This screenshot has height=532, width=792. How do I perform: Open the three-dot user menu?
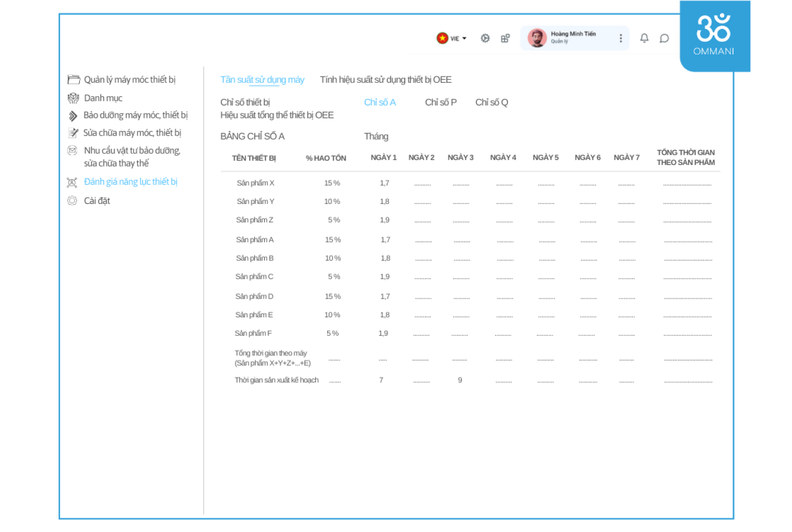pyautogui.click(x=620, y=38)
